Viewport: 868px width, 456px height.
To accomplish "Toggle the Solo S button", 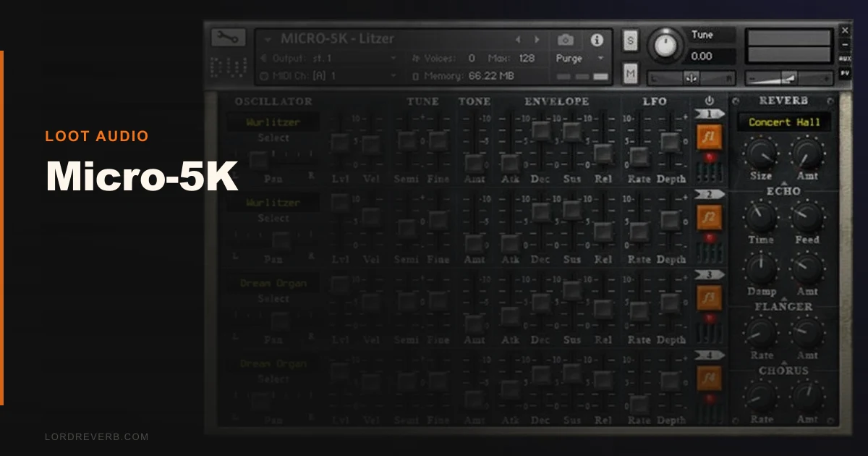I will (x=630, y=41).
